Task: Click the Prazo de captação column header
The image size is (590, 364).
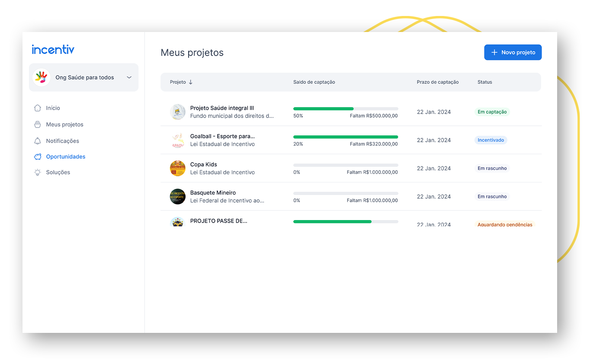Action: [438, 82]
